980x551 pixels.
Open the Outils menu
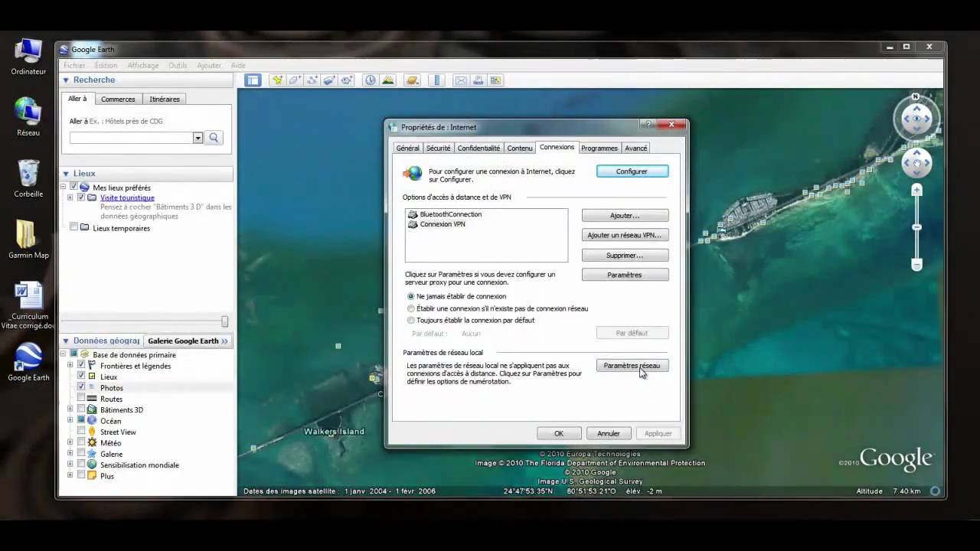(x=178, y=66)
